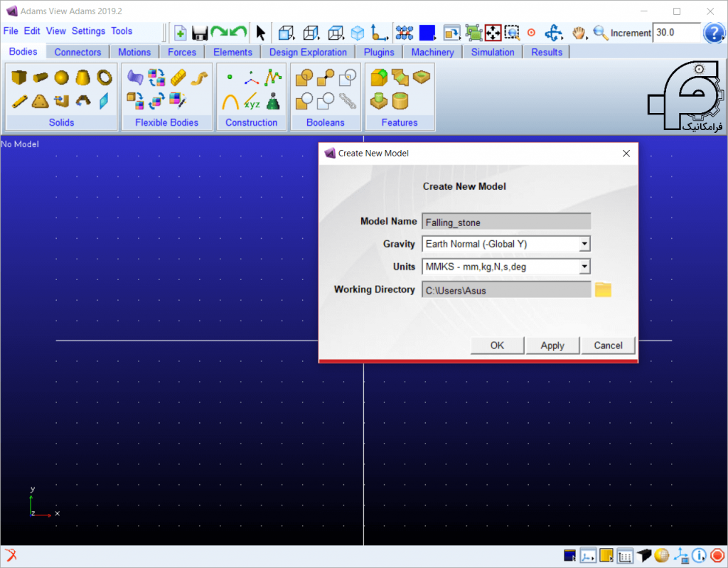Cancel the Create New Model dialog
The image size is (728, 568).
[609, 345]
